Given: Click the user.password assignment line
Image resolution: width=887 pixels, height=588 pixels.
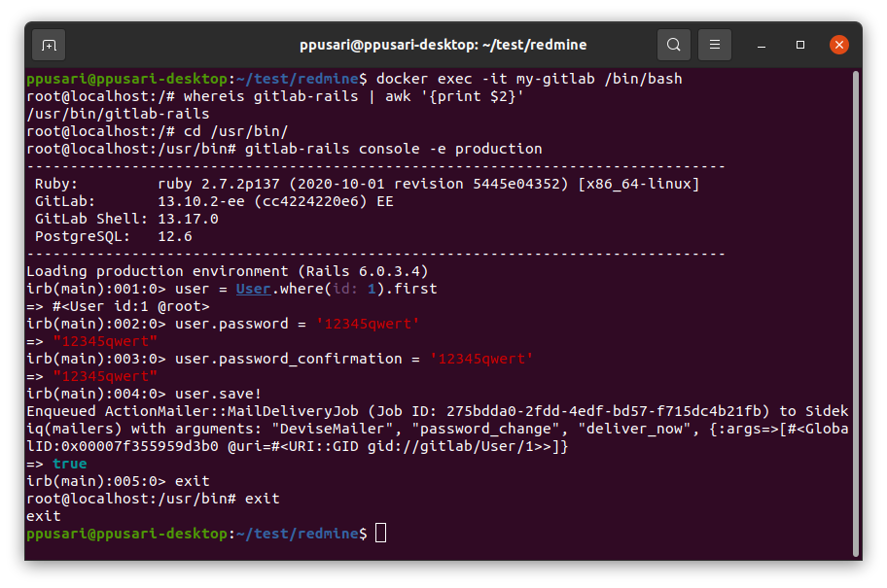Looking at the screenshot, I should (x=223, y=324).
